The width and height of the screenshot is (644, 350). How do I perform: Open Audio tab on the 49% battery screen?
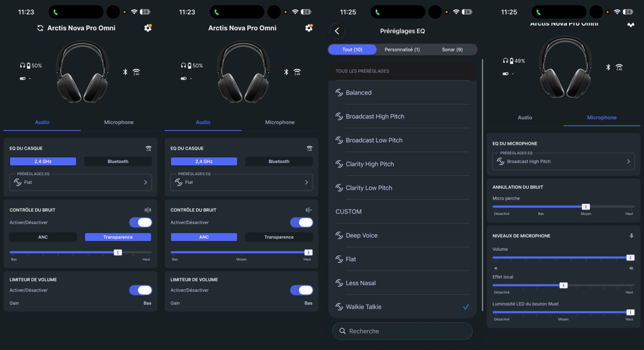click(x=525, y=118)
